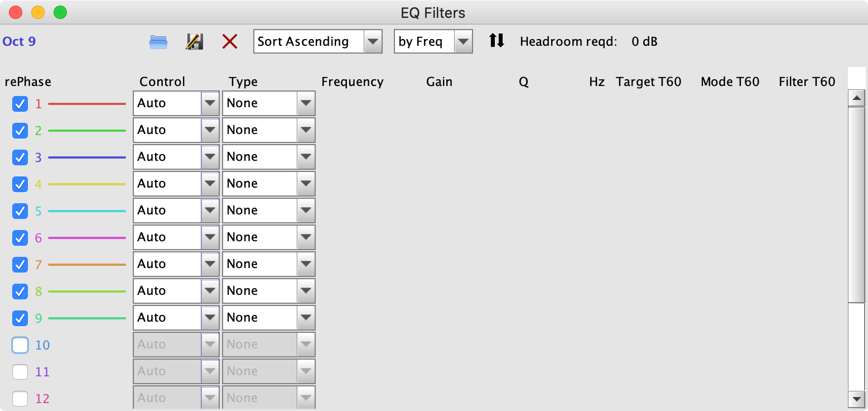The image size is (868, 411).
Task: Click the save filters disk icon
Action: pos(194,42)
